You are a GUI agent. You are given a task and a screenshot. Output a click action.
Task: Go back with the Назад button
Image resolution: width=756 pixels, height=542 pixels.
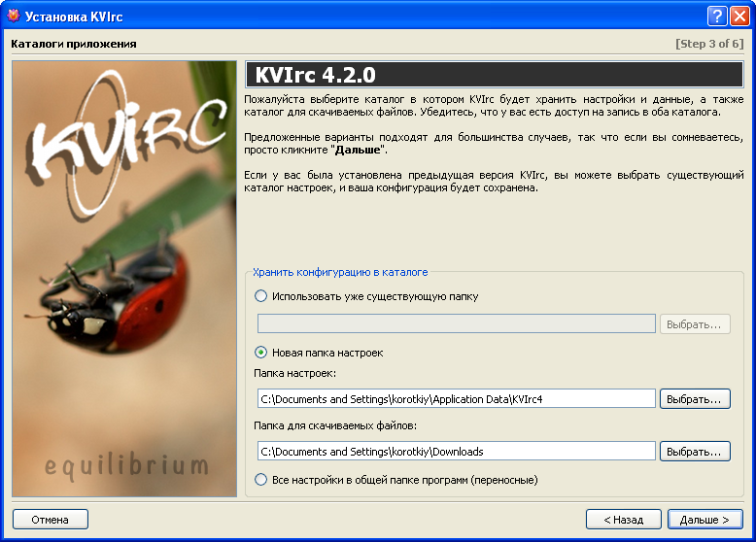[x=623, y=520]
